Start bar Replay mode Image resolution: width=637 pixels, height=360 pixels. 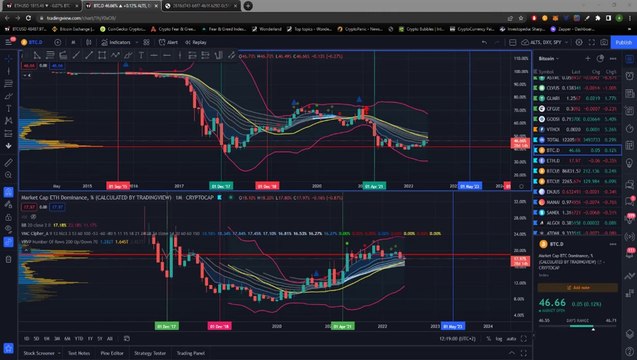pos(196,42)
